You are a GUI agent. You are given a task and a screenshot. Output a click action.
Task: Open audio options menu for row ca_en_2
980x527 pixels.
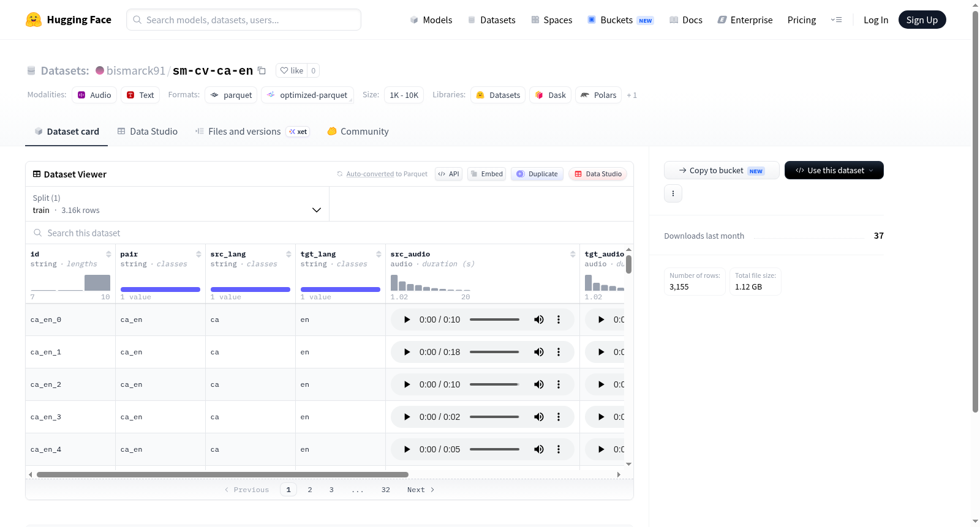(559, 384)
